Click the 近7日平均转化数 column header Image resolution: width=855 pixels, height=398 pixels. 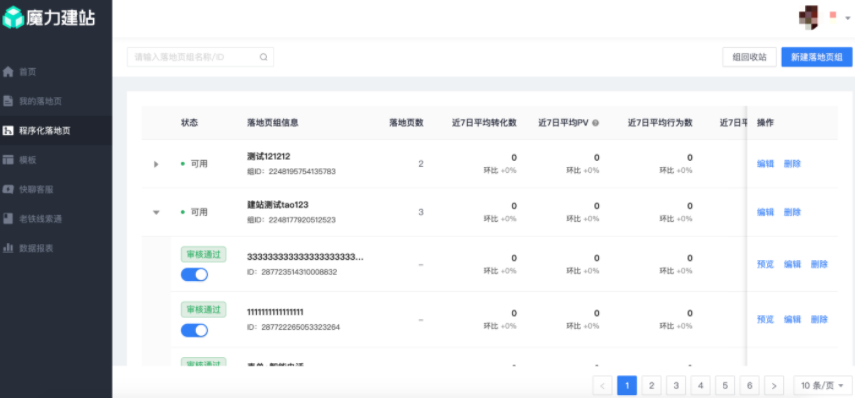coord(484,123)
